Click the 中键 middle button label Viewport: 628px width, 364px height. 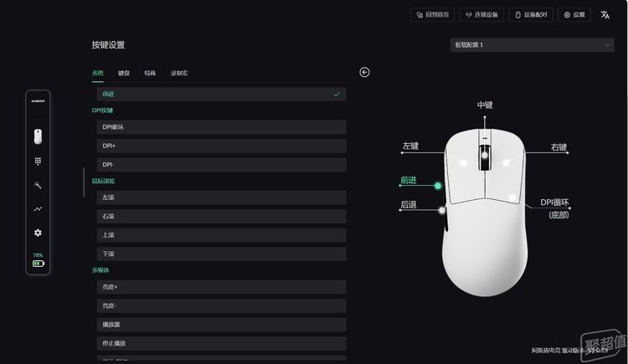click(485, 105)
